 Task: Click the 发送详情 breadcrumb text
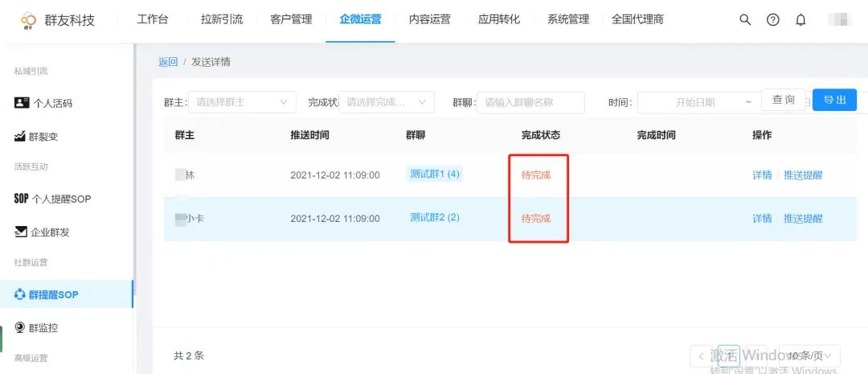pyautogui.click(x=211, y=62)
